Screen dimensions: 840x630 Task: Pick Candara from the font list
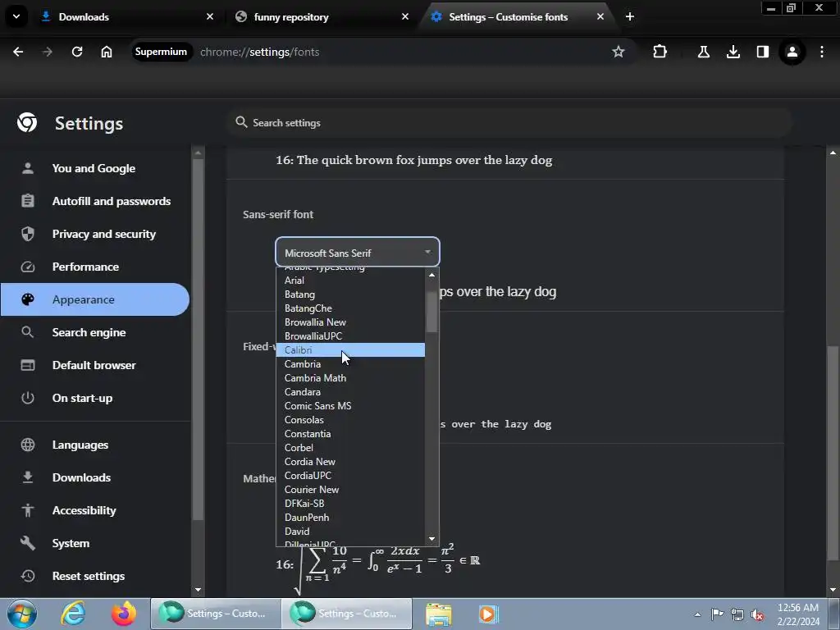(x=350, y=391)
